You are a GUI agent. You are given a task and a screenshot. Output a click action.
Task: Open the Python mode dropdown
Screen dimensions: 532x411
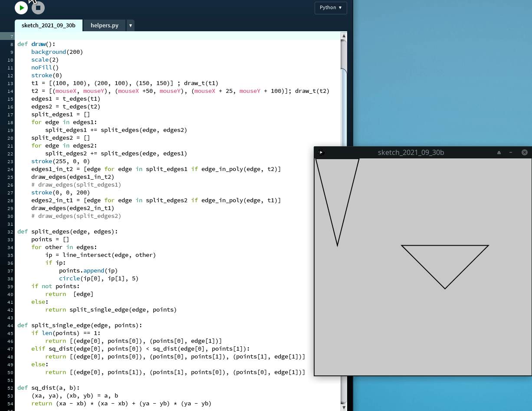pyautogui.click(x=331, y=7)
